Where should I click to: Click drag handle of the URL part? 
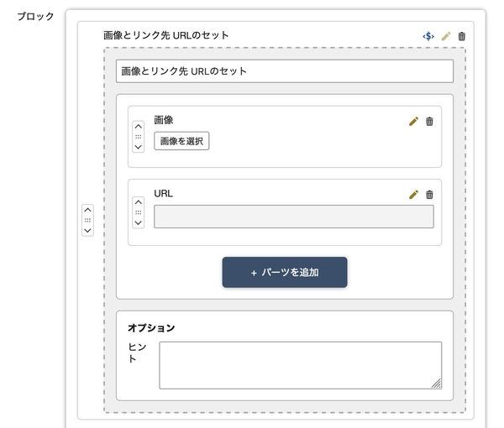tap(139, 211)
